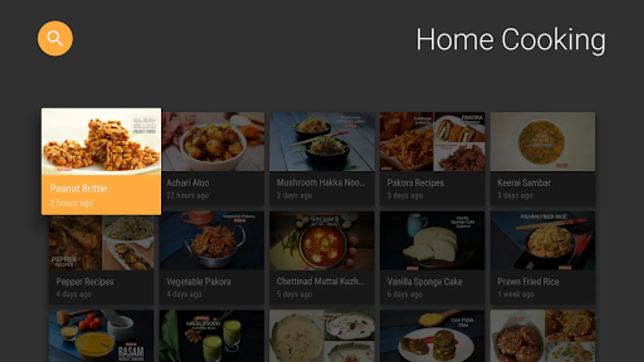Select the white dessert bowls thumbnail
This screenshot has width=644, height=362.
pyautogui.click(x=322, y=336)
